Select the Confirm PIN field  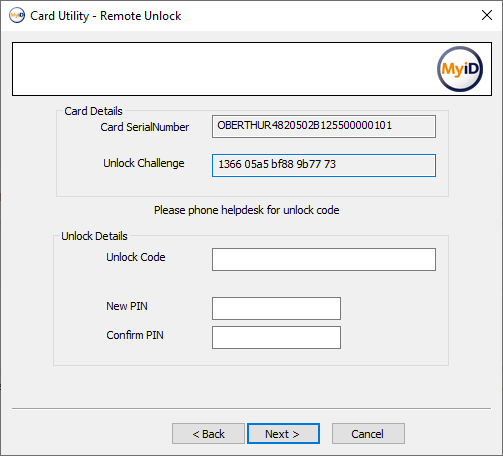coord(276,337)
